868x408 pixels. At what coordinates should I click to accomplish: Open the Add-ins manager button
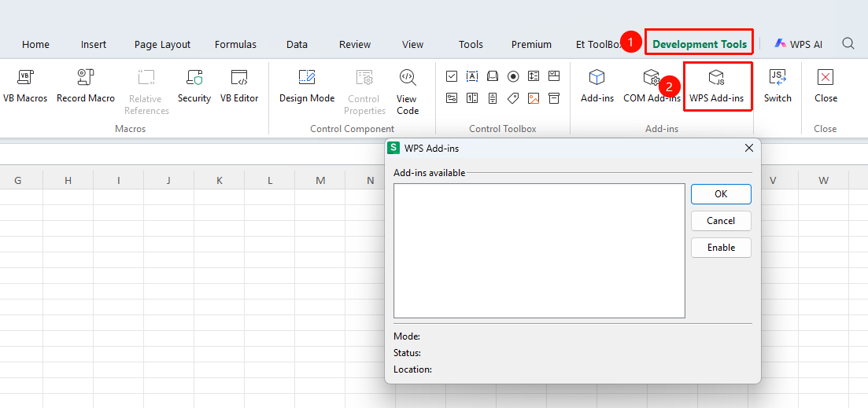597,85
